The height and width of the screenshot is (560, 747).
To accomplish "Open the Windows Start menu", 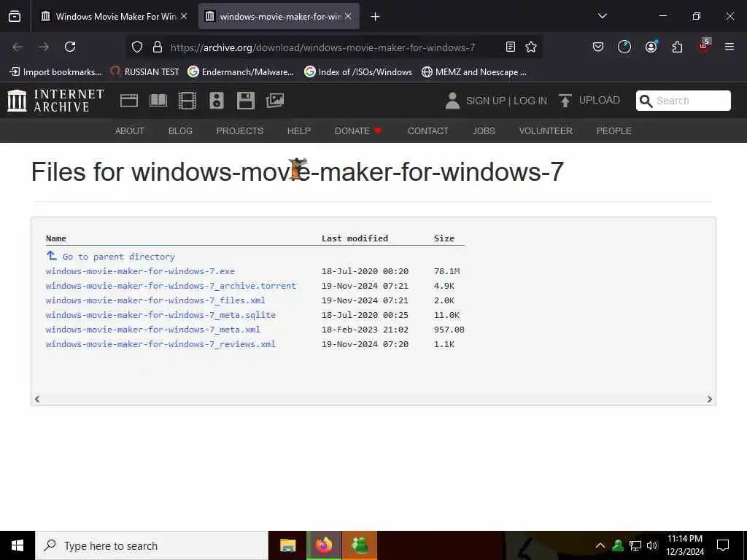I will click(x=18, y=545).
